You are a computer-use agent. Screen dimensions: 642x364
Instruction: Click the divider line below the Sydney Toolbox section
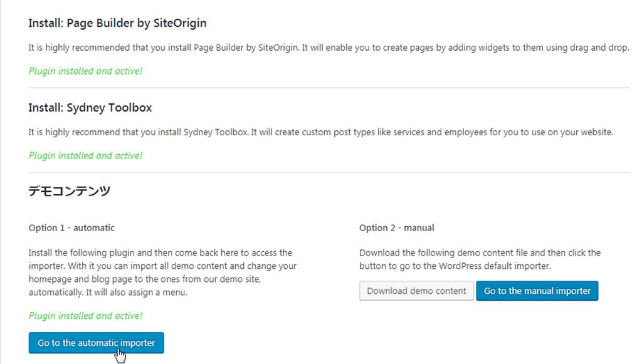point(329,172)
